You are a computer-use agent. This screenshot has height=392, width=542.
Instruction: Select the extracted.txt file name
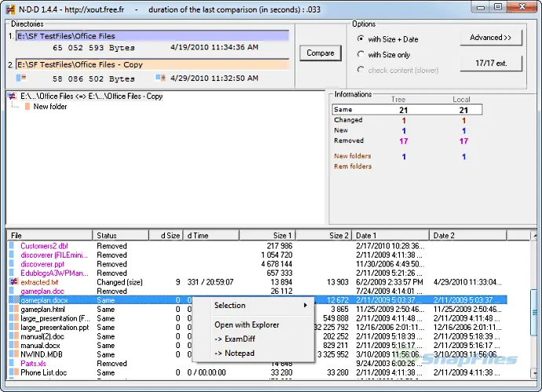tap(39, 282)
